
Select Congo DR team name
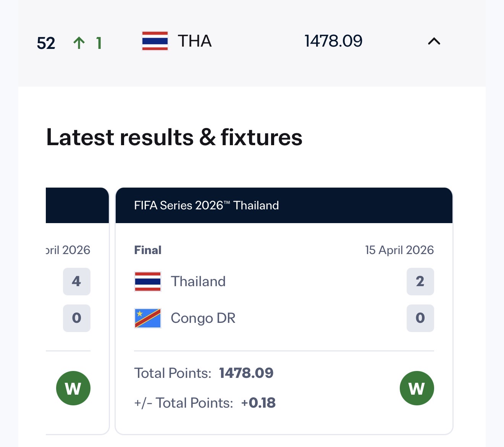[203, 318]
